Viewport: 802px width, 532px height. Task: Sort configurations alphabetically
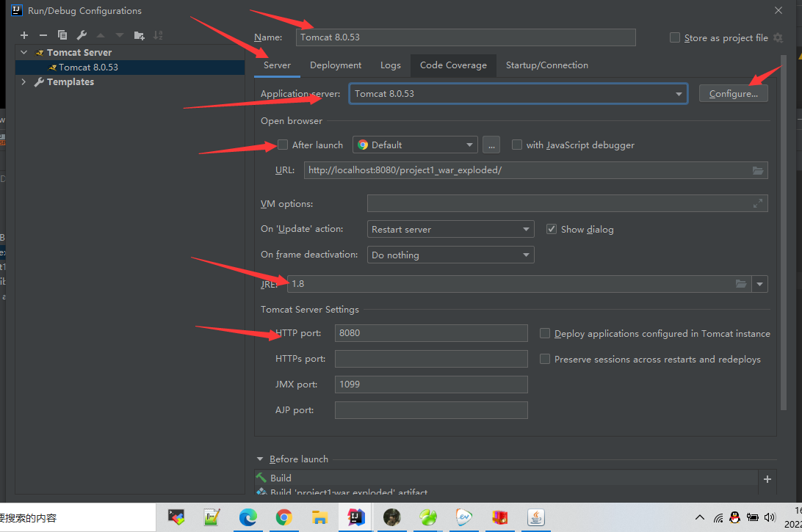[158, 35]
